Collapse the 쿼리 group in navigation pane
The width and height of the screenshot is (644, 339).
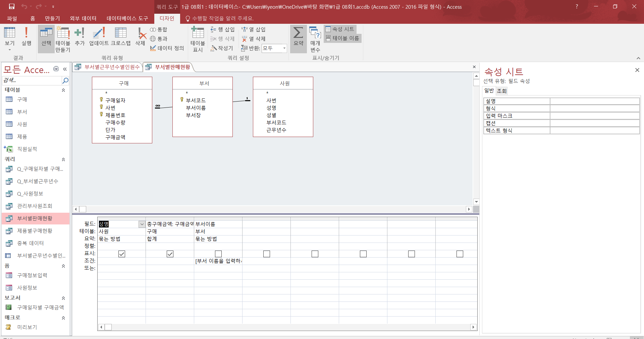(63, 159)
